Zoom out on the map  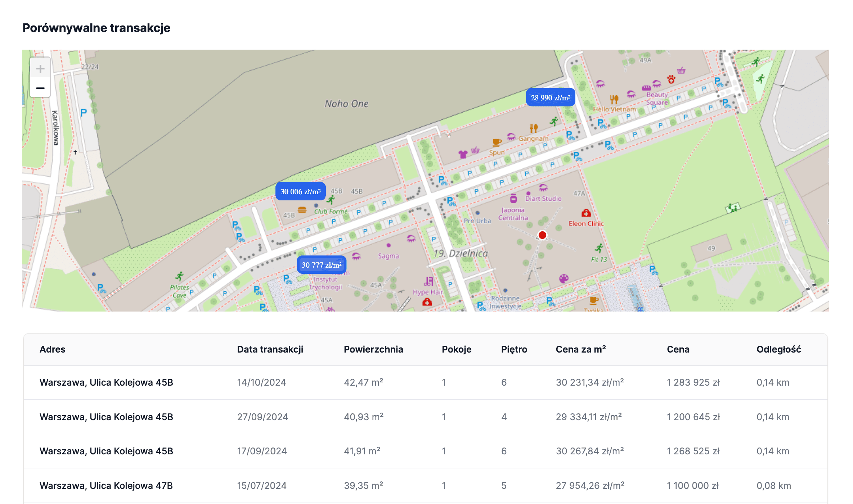40,88
